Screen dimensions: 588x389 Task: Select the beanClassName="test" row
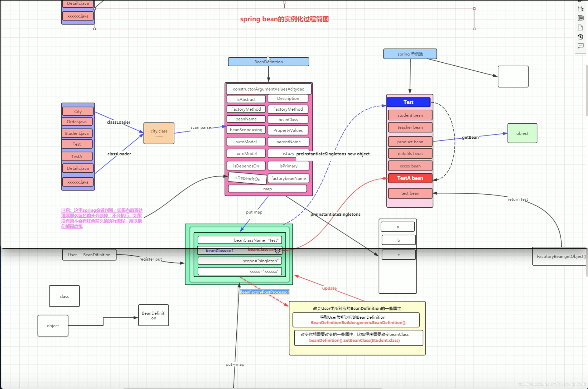tap(240, 240)
